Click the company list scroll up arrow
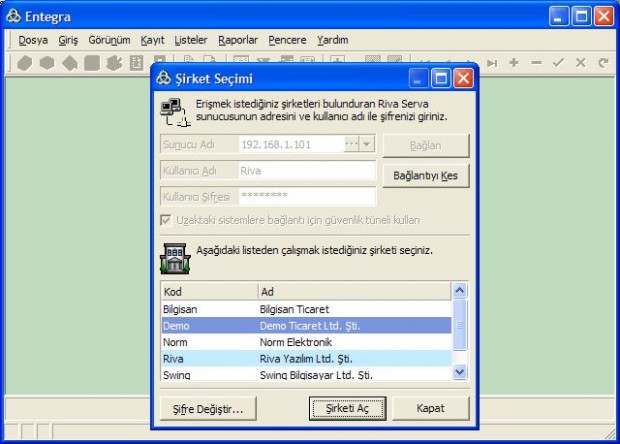 tap(459, 291)
